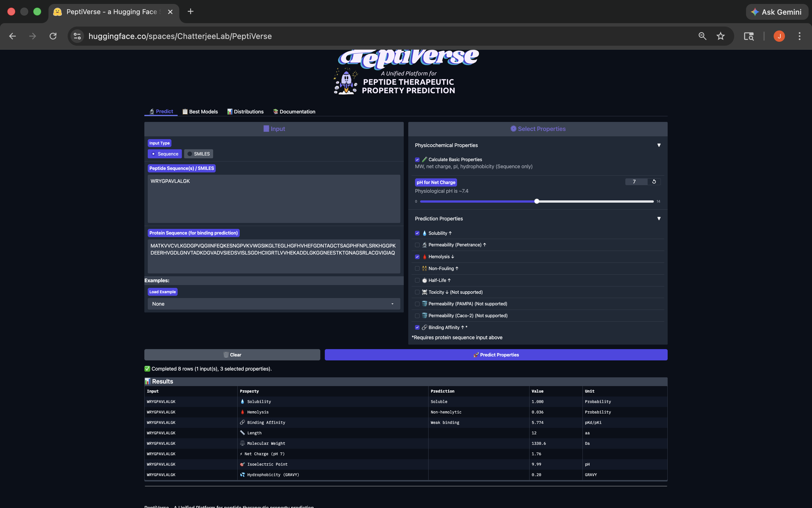Open the Distributions tab
This screenshot has width=812, height=508.
click(245, 111)
